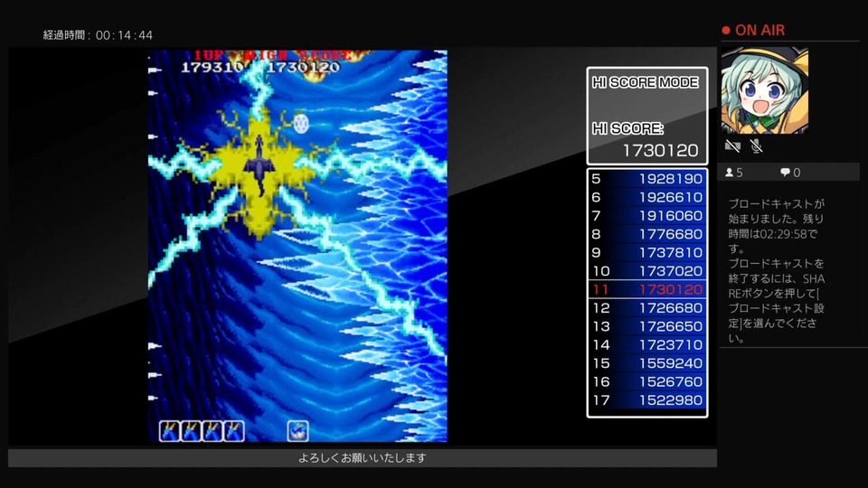
Task: Click the in-game high score 1730120
Action: click(x=304, y=68)
